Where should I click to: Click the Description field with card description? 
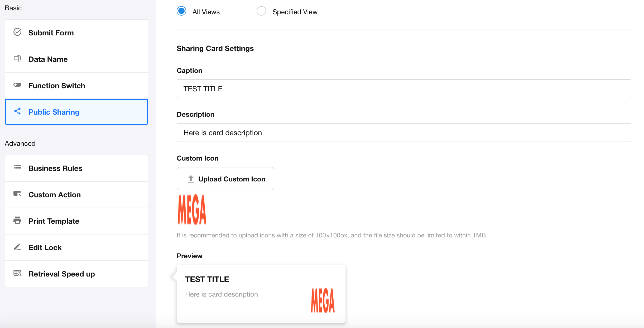[x=403, y=133]
